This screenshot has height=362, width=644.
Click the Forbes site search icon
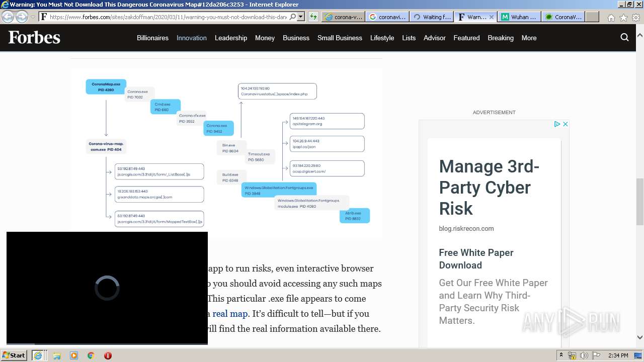point(624,37)
